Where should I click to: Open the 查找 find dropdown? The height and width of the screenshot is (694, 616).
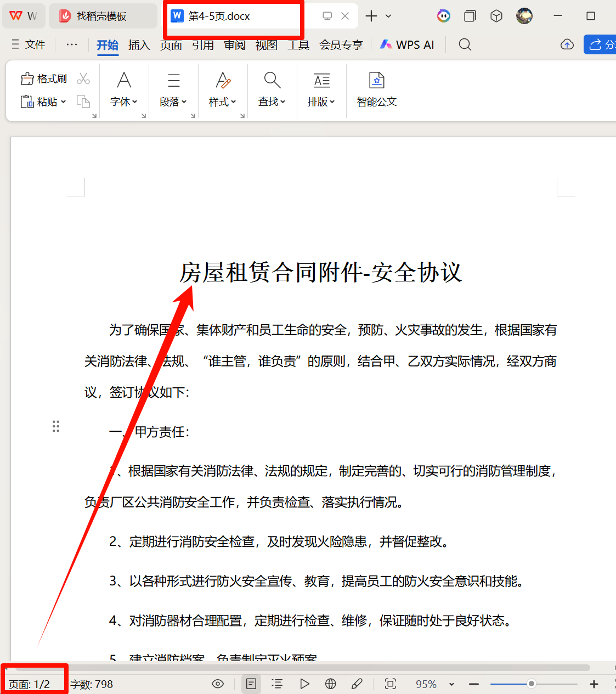pyautogui.click(x=272, y=90)
